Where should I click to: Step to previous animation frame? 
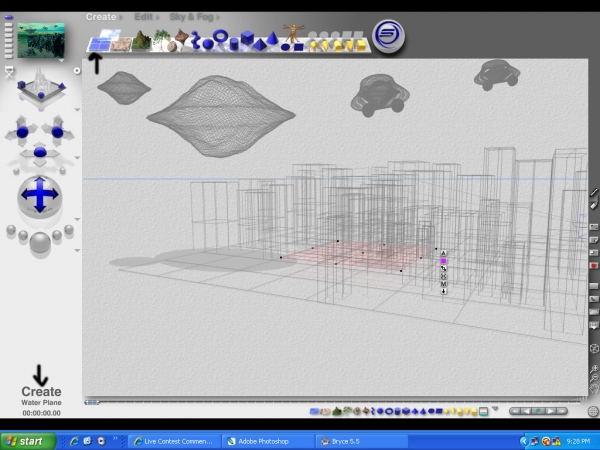(527, 411)
